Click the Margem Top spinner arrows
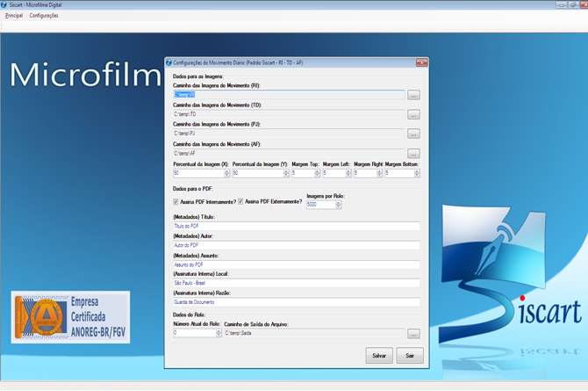Image resolution: width=588 pixels, height=391 pixels. click(317, 173)
